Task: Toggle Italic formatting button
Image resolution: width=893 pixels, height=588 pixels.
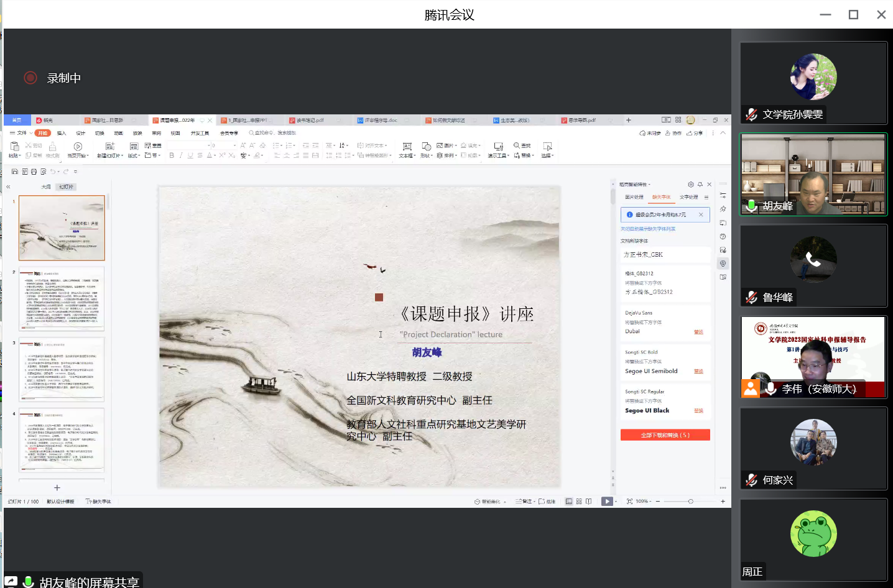Action: point(181,155)
